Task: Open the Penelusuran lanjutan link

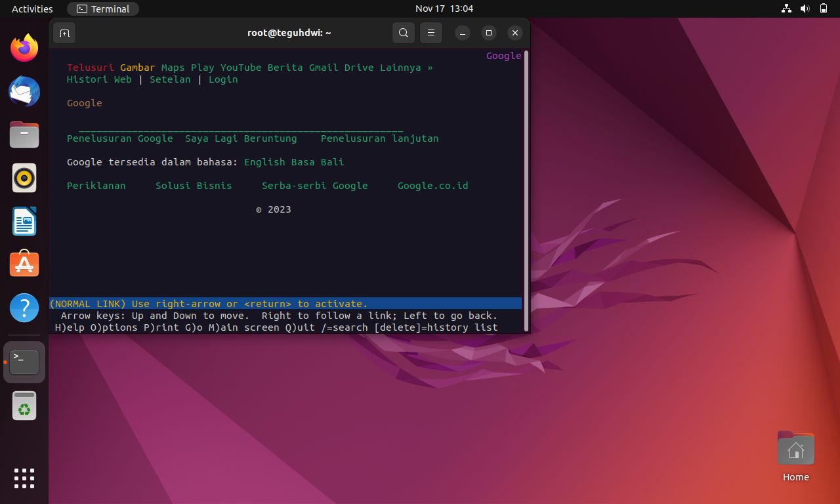Action: click(379, 138)
